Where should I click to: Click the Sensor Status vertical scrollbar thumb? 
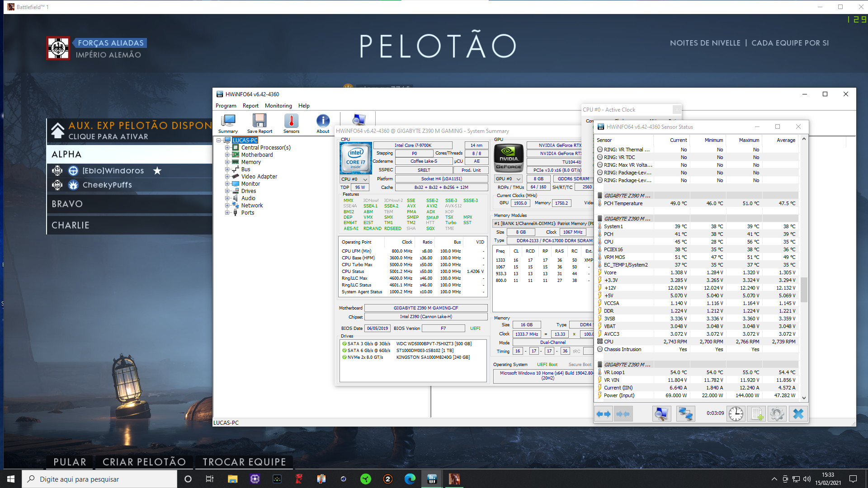tap(804, 290)
